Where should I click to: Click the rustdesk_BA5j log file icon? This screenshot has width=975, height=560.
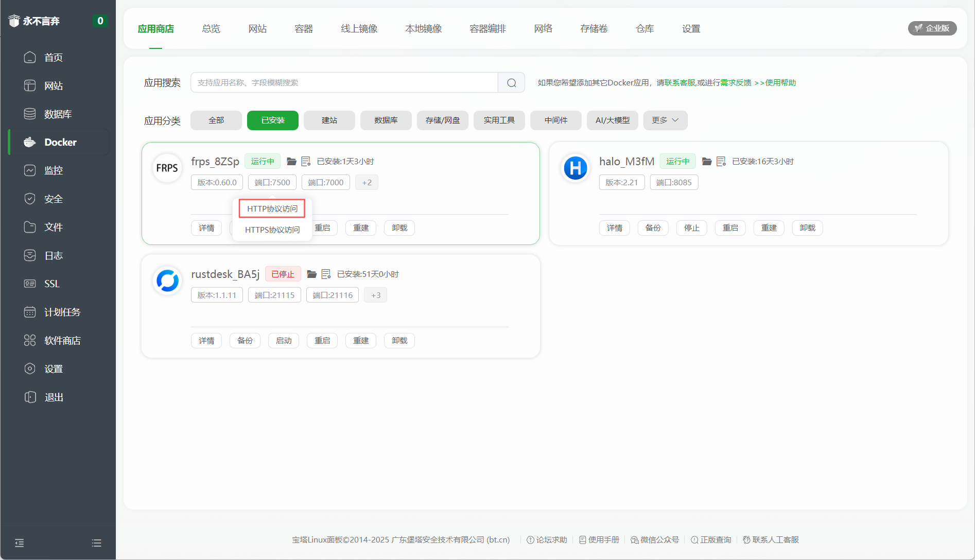click(326, 274)
